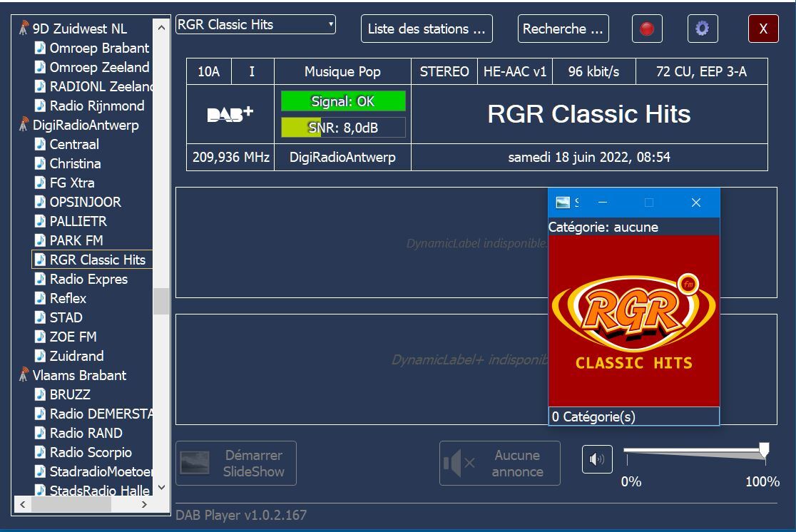Click the music note icon beside PARK FM
Image resolution: width=796 pixels, height=532 pixels.
40,240
